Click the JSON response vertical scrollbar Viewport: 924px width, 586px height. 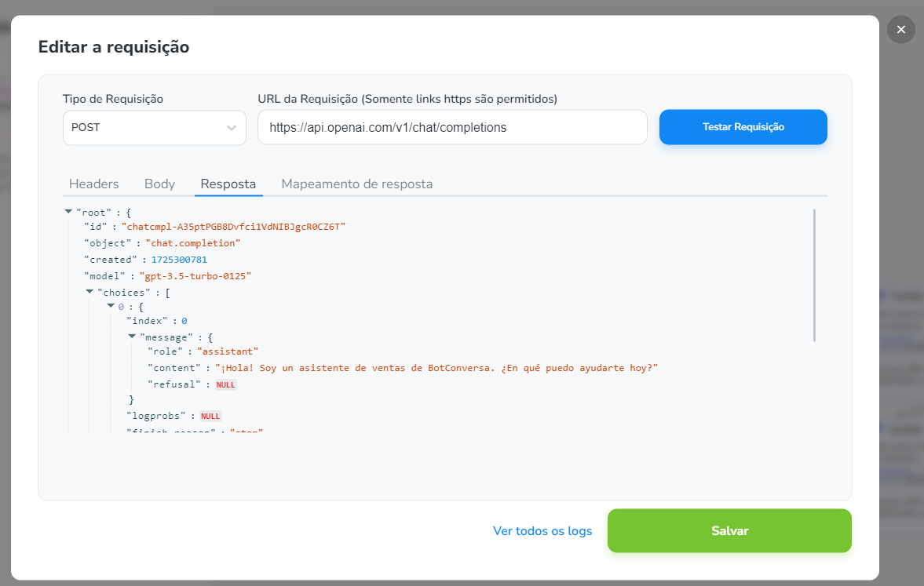point(814,275)
